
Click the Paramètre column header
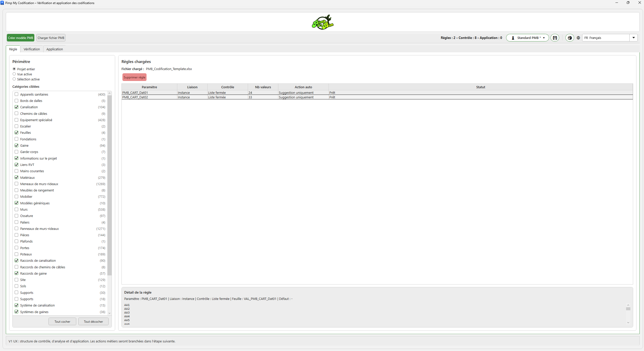click(x=149, y=87)
